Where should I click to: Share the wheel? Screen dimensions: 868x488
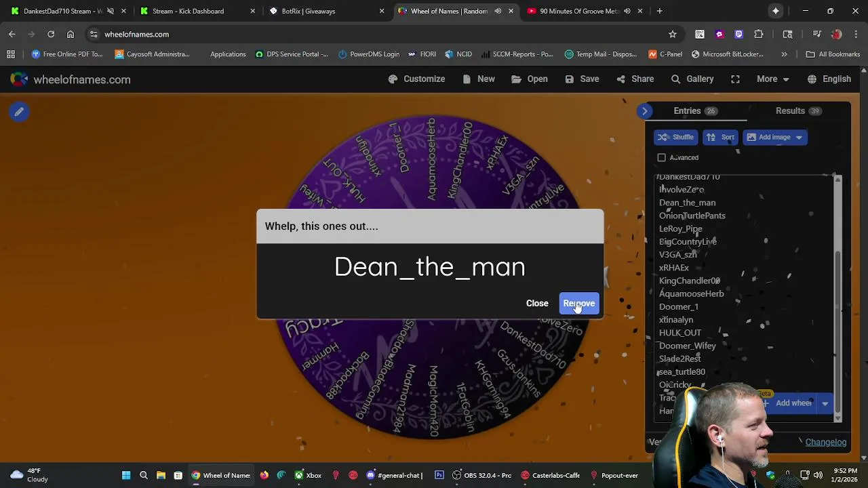coord(635,79)
